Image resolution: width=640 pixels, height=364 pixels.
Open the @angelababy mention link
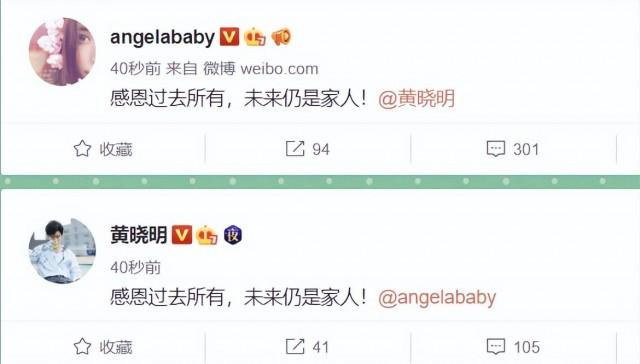tap(437, 297)
